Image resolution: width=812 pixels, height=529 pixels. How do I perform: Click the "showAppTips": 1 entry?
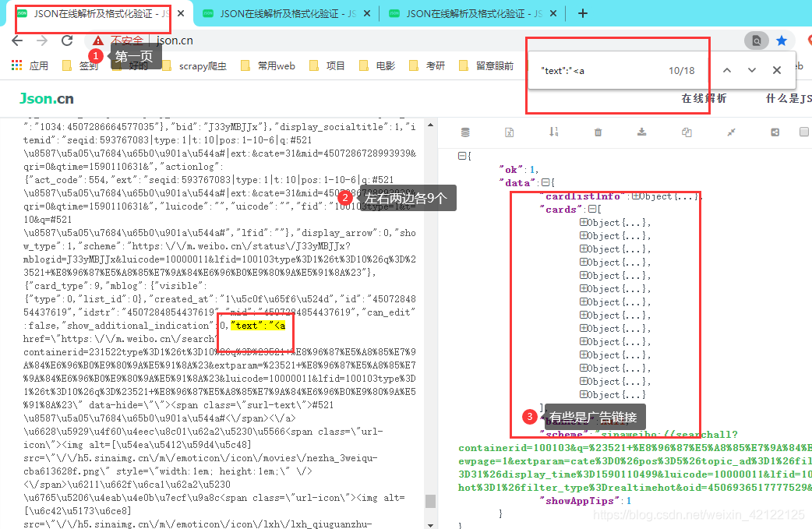(585, 500)
